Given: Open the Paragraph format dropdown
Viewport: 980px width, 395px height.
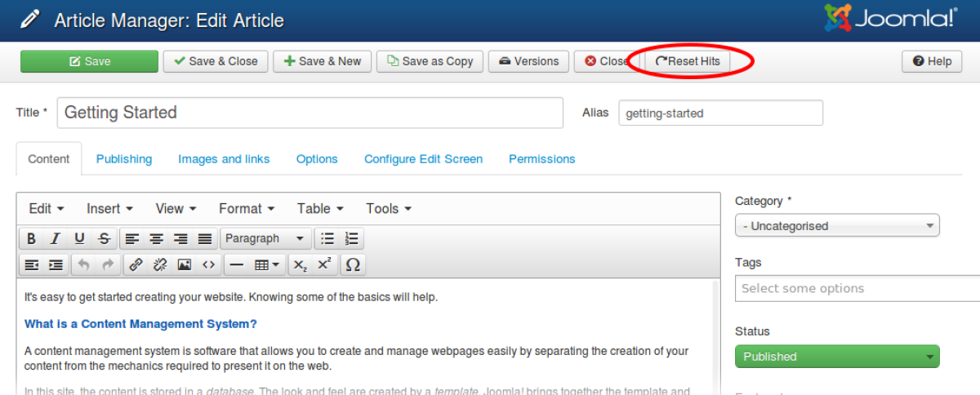Looking at the screenshot, I should point(265,239).
